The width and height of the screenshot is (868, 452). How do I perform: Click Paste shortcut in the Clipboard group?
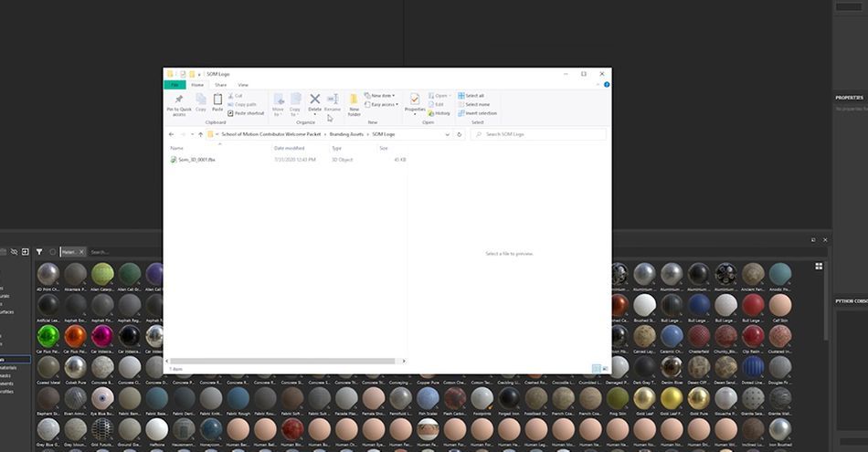coord(246,113)
